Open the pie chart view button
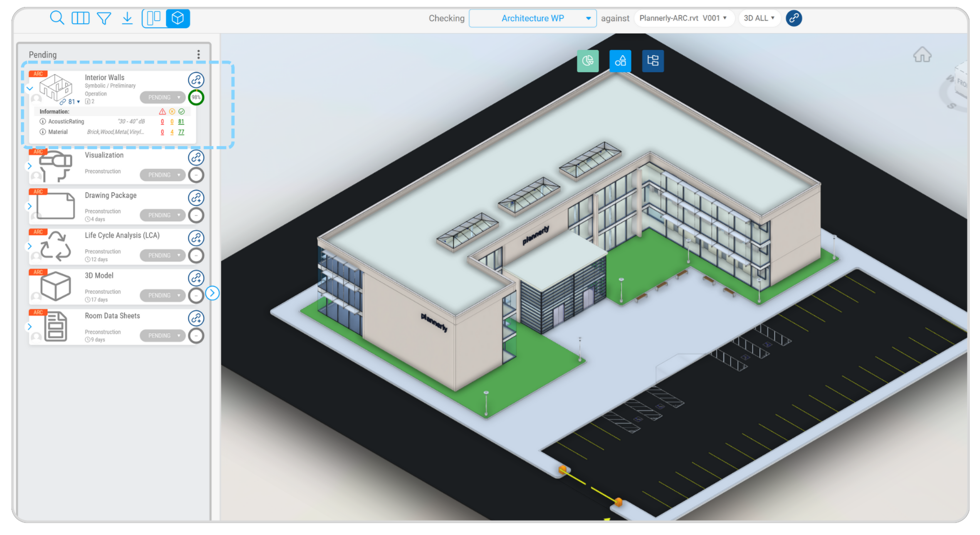The width and height of the screenshot is (980, 535). (587, 61)
